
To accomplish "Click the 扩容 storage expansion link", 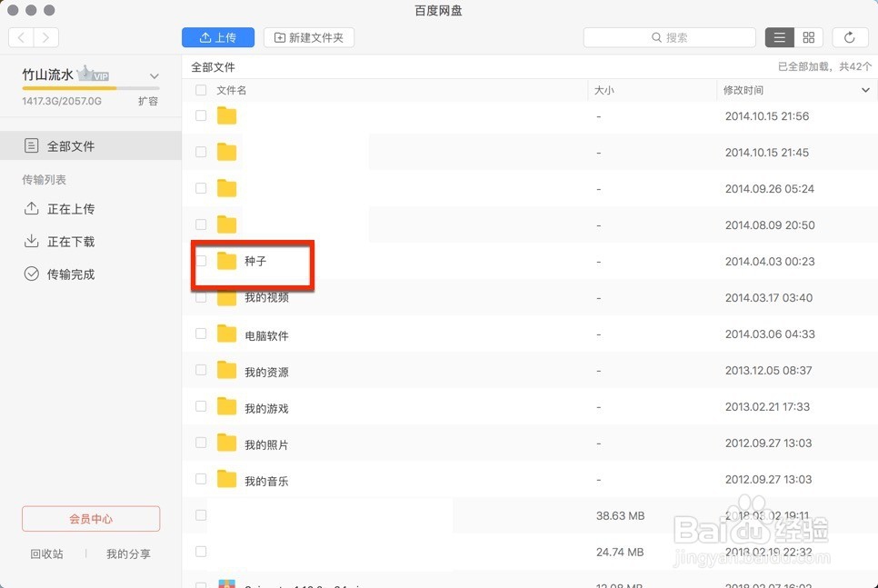I will click(148, 101).
